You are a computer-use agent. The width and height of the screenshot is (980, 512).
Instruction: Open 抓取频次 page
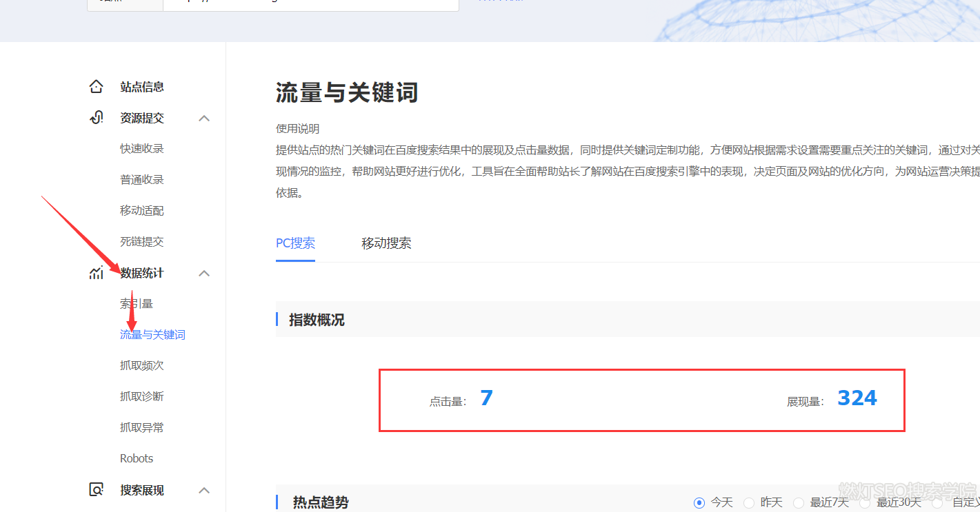[142, 366]
